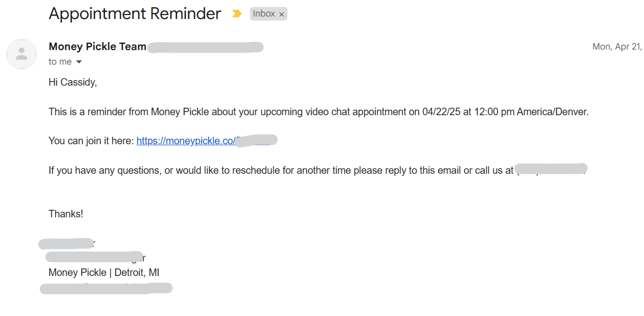Click the redacted link path after moneypickle.co/
644x316 pixels.
click(256, 140)
